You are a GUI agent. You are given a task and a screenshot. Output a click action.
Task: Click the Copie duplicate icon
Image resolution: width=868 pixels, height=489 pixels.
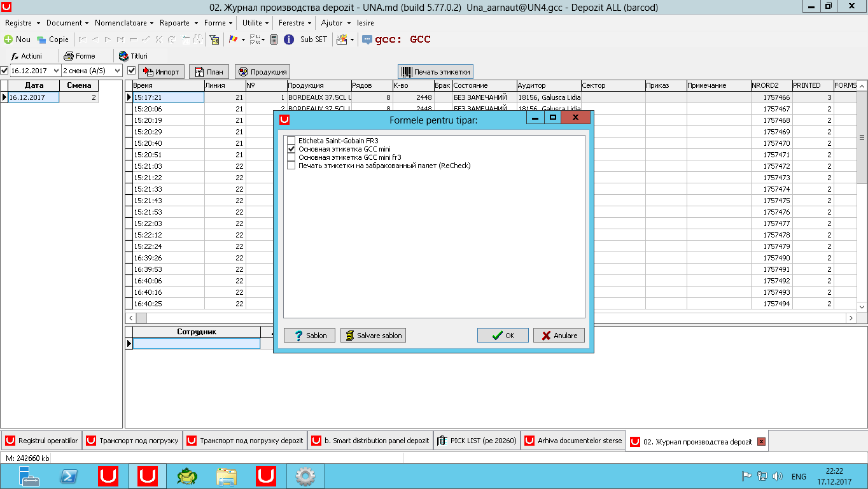point(41,39)
